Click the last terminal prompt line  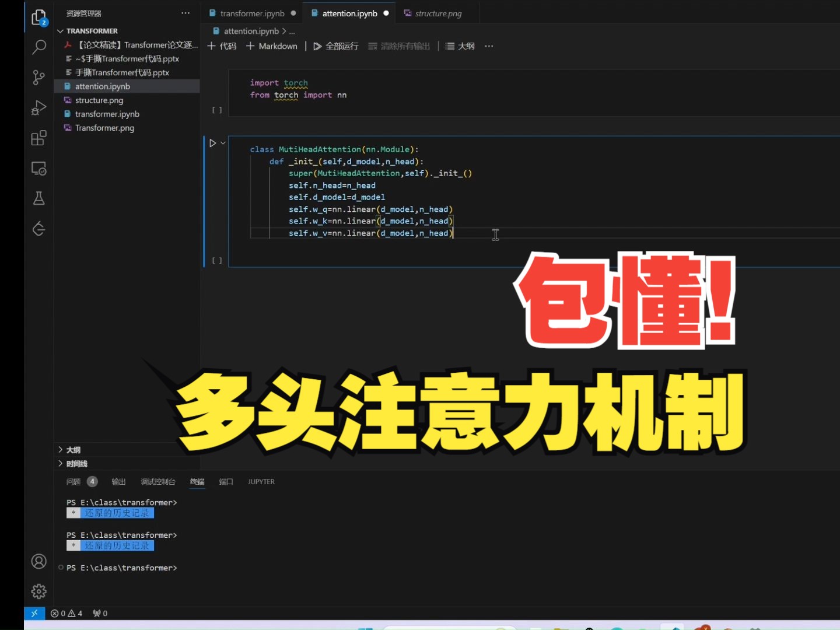122,568
